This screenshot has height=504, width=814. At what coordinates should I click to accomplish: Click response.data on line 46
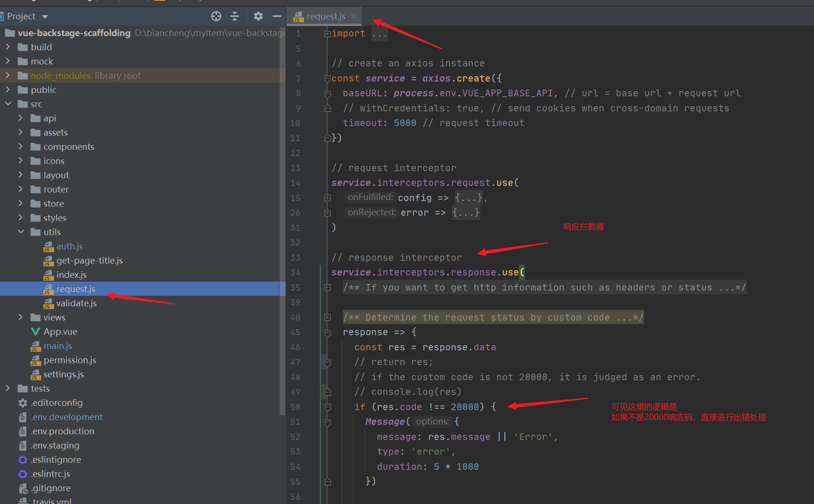tap(459, 347)
